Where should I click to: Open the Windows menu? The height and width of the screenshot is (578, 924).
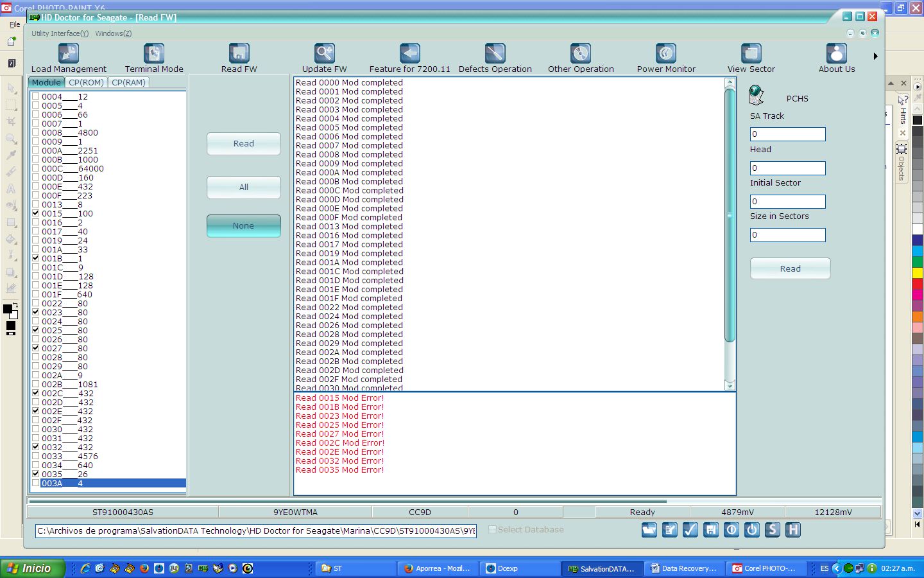tap(114, 33)
